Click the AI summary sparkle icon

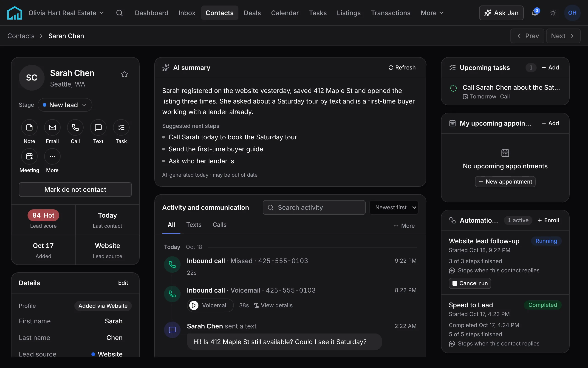(166, 68)
